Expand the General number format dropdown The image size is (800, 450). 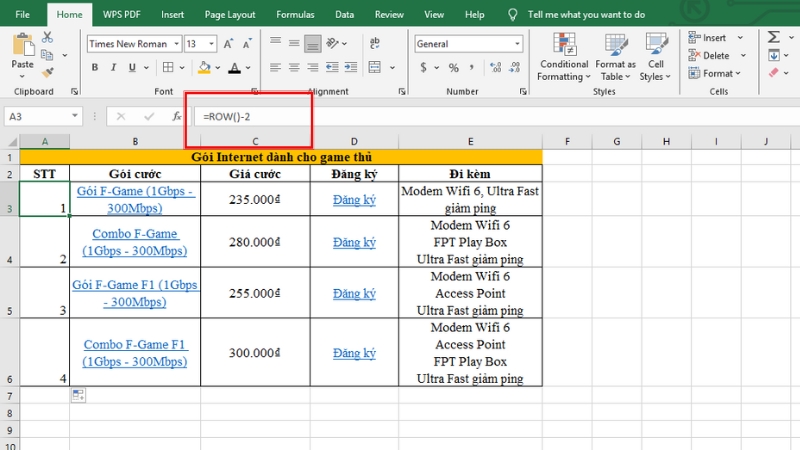point(517,44)
